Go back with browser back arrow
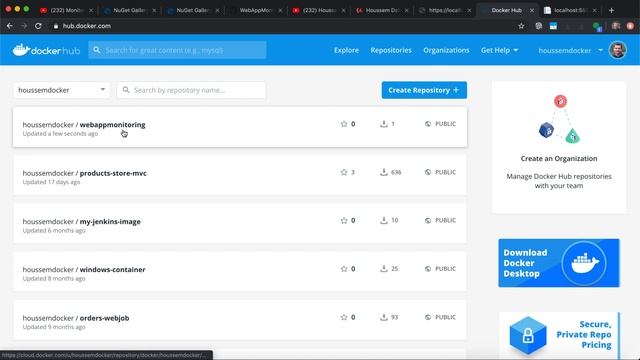640x360 pixels. (x=10, y=26)
